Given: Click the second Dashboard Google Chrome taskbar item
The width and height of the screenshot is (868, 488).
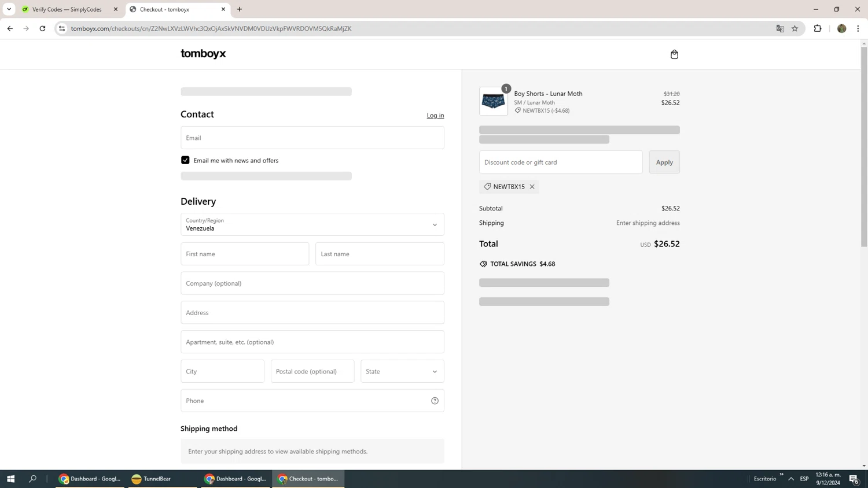Looking at the screenshot, I should click(x=236, y=479).
